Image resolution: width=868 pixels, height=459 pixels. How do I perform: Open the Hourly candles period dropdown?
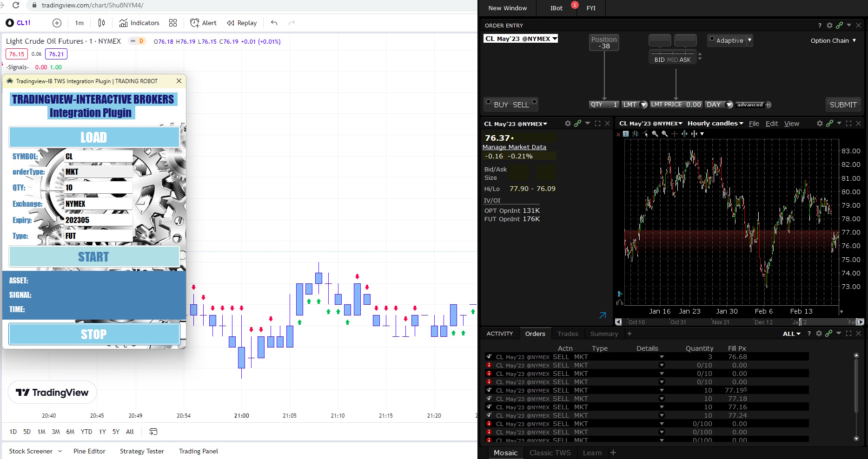point(715,123)
